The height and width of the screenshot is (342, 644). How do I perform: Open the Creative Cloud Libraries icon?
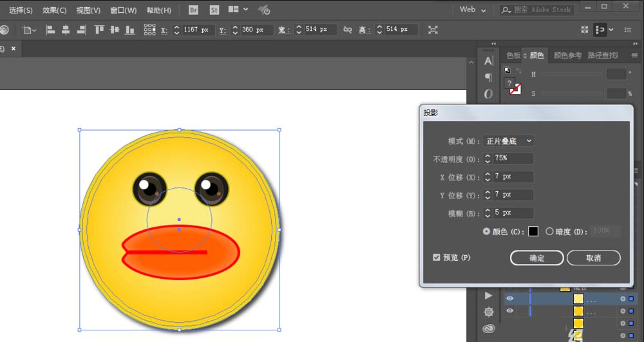click(488, 328)
